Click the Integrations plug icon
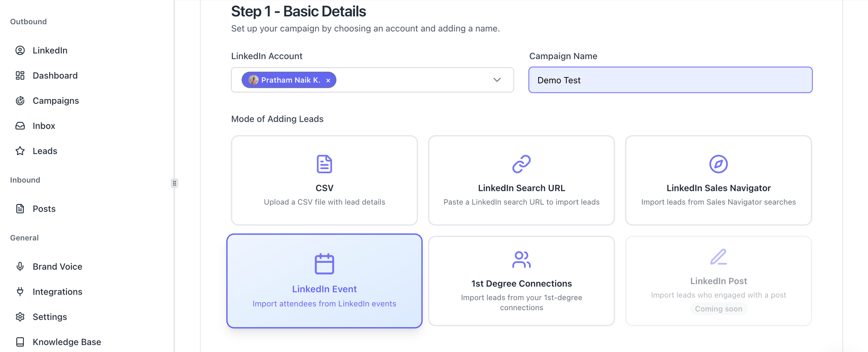Screen dimensions: 868x352 pyautogui.click(x=20, y=292)
